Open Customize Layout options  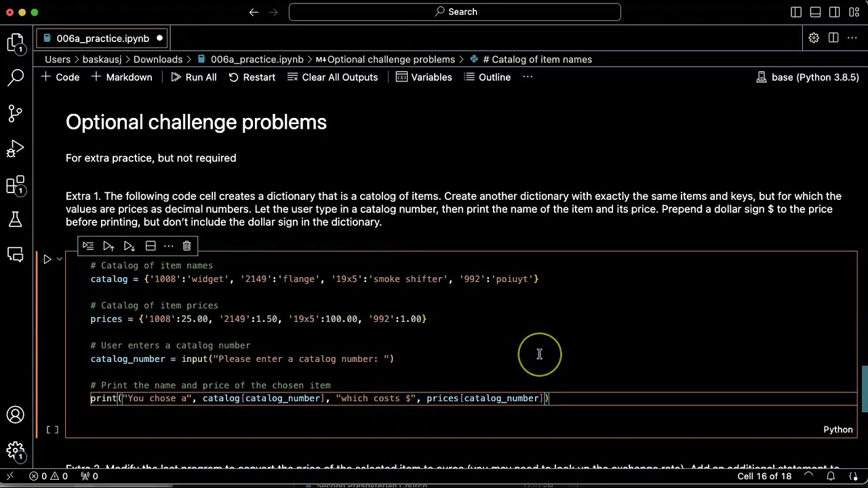pyautogui.click(x=854, y=12)
